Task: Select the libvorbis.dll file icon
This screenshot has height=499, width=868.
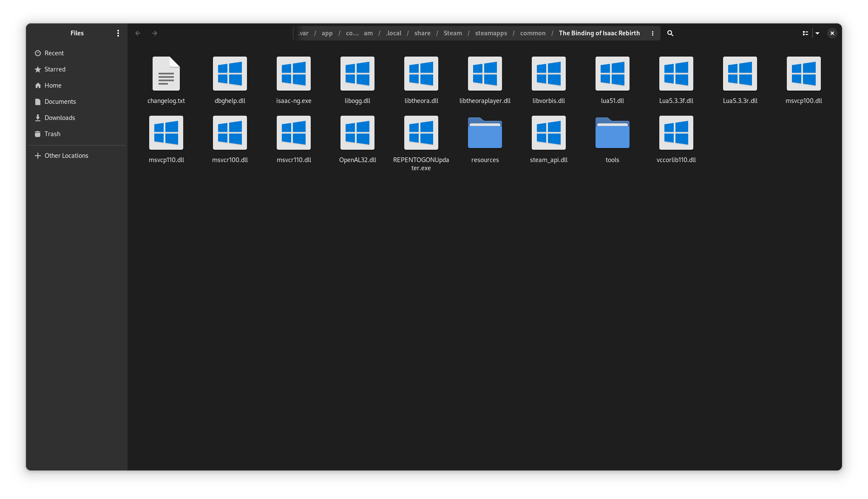Action: [x=549, y=74]
